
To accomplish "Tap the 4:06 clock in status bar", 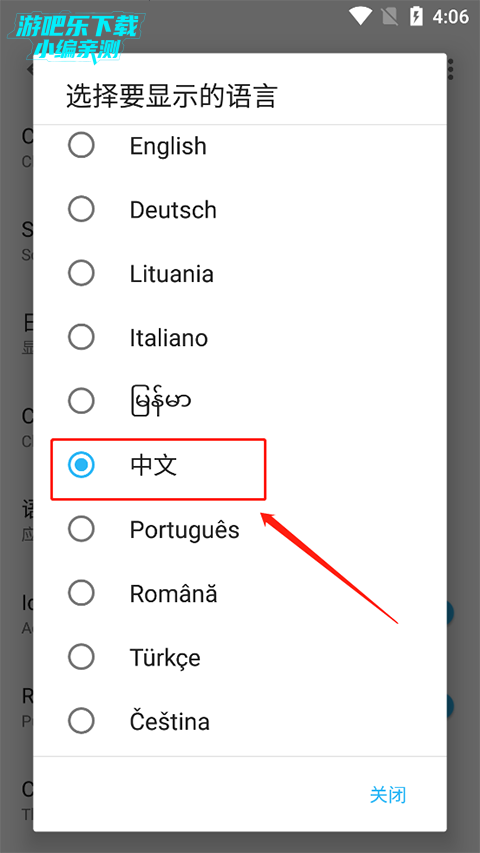I will [x=451, y=16].
